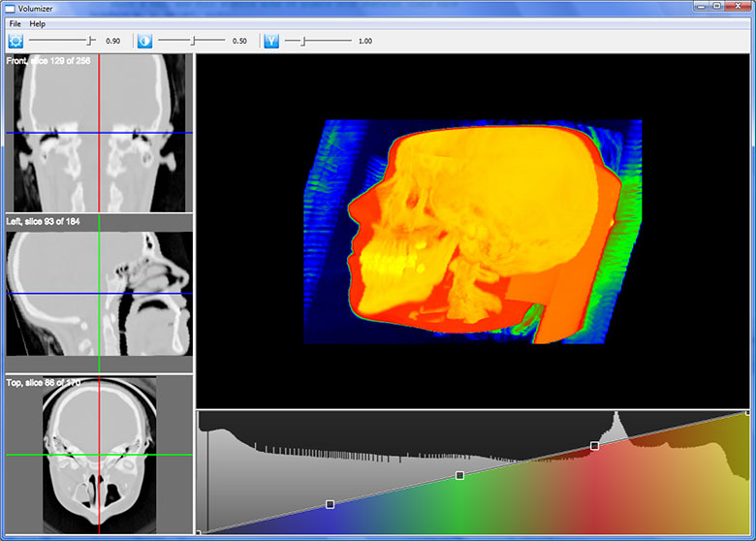This screenshot has width=756, height=541.
Task: Open the Help menu
Action: point(37,23)
